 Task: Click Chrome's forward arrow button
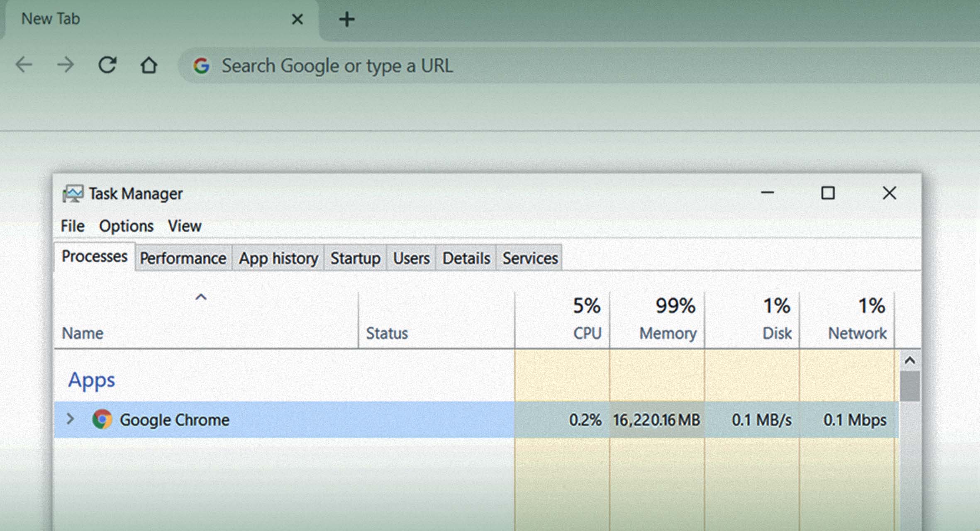(x=65, y=65)
